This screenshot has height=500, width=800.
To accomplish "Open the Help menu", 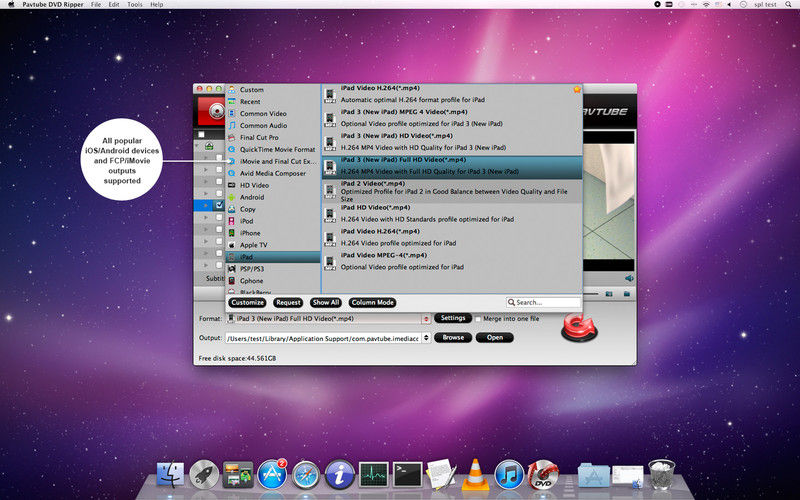I will tap(157, 4).
